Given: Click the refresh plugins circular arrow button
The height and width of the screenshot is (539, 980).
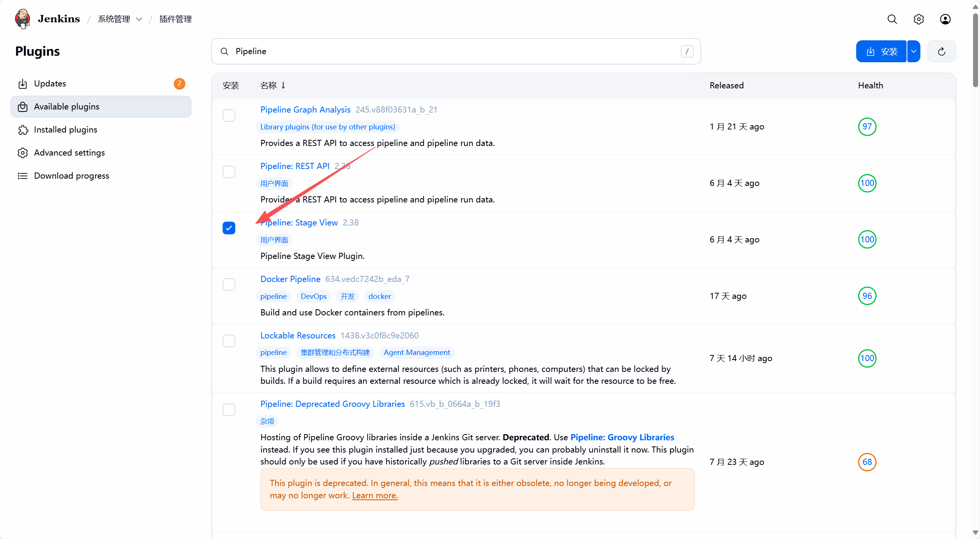Looking at the screenshot, I should tap(941, 51).
